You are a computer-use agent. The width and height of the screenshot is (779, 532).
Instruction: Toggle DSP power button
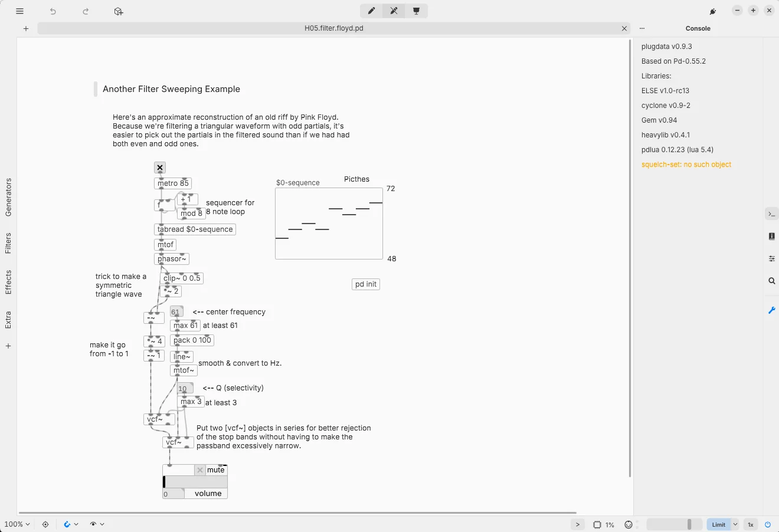point(768,524)
